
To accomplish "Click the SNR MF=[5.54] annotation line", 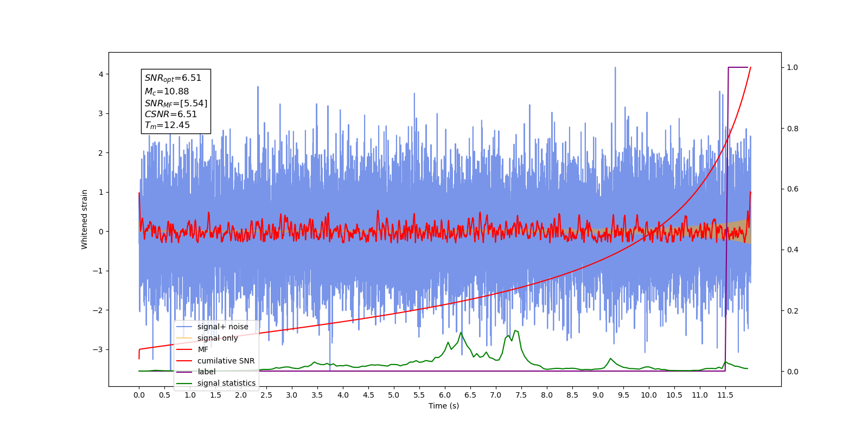I will 176,103.
